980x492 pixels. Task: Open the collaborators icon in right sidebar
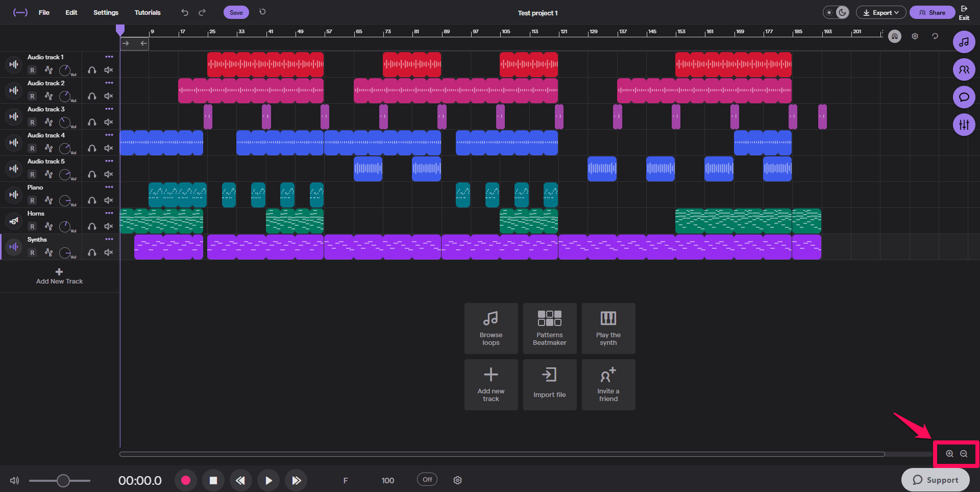(964, 69)
